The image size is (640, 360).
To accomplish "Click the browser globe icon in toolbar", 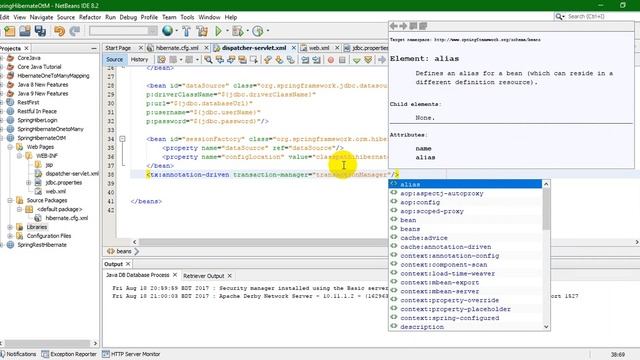I will tap(167, 31).
